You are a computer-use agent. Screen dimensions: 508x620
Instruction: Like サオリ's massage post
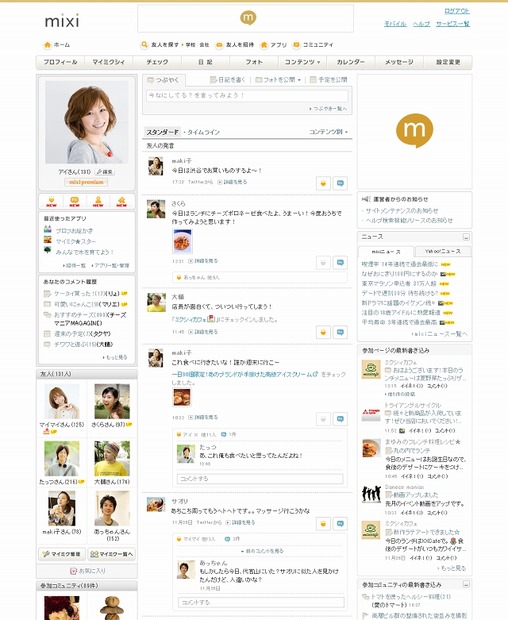point(323,524)
